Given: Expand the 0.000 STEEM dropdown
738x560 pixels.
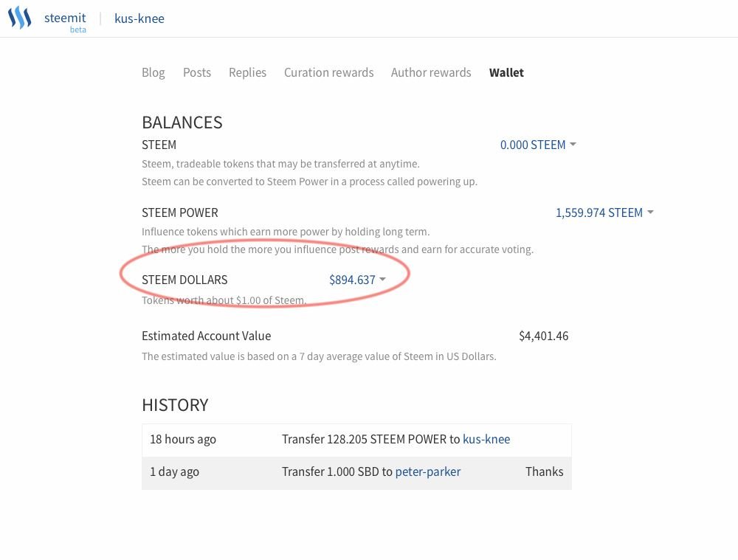Looking at the screenshot, I should (538, 145).
